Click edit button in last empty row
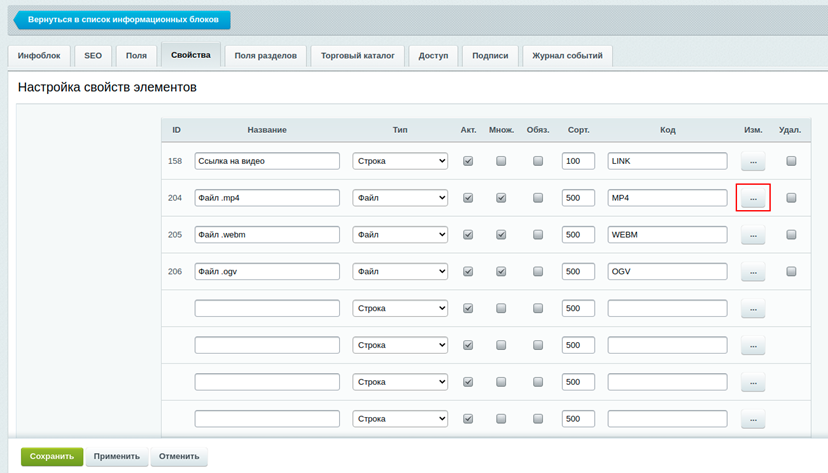Viewport: 828px width, 473px height. click(752, 419)
